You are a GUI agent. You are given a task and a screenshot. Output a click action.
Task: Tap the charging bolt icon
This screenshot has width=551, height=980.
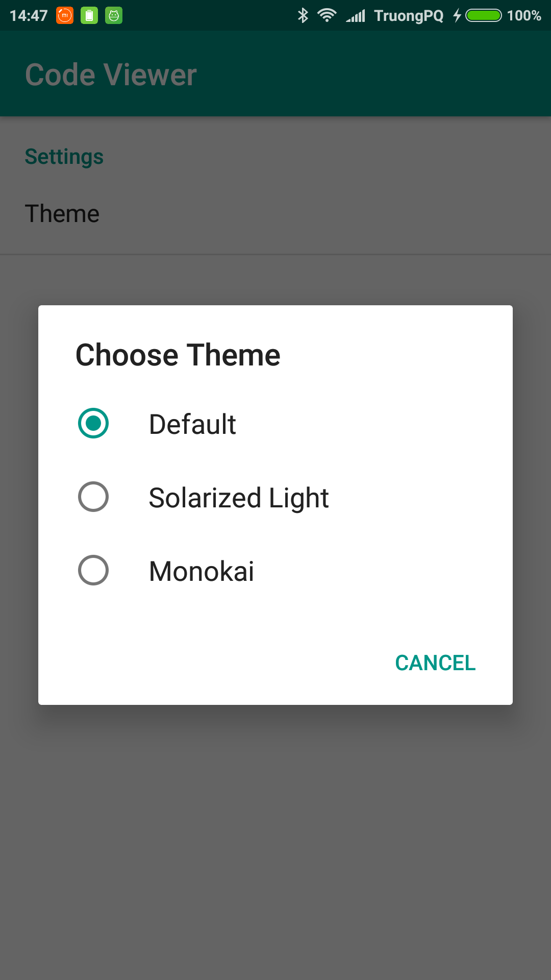click(457, 16)
